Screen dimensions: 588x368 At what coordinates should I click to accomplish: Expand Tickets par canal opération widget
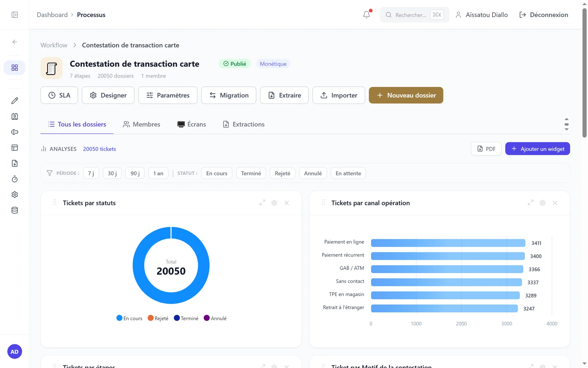point(531,203)
